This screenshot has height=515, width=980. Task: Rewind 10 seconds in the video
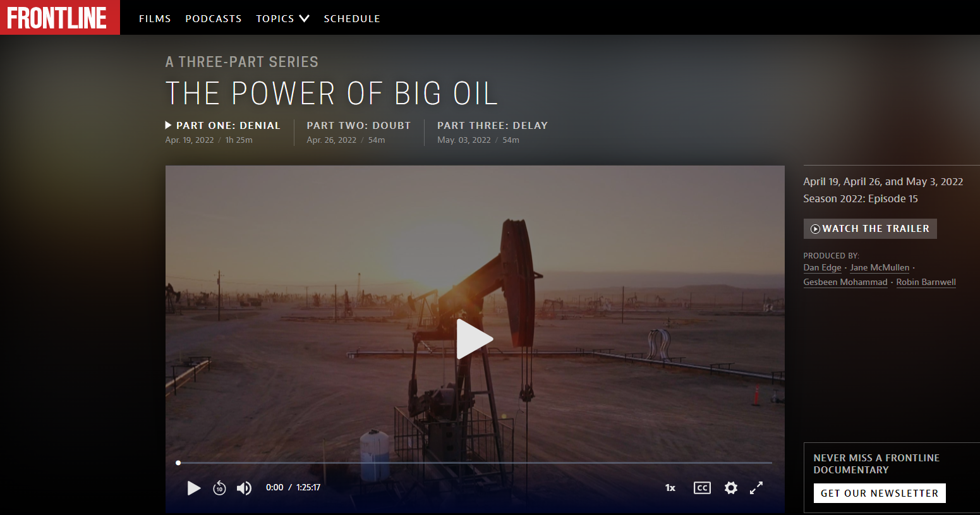(219, 488)
